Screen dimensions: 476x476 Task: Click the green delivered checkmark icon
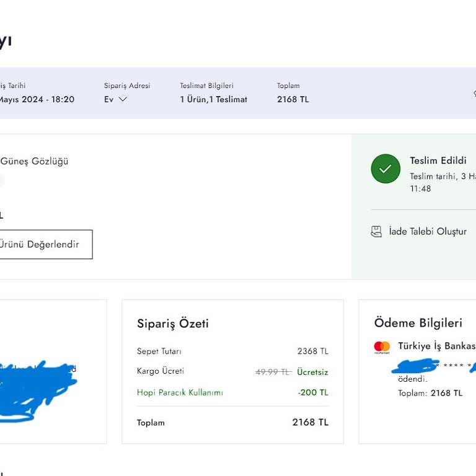coord(386,169)
